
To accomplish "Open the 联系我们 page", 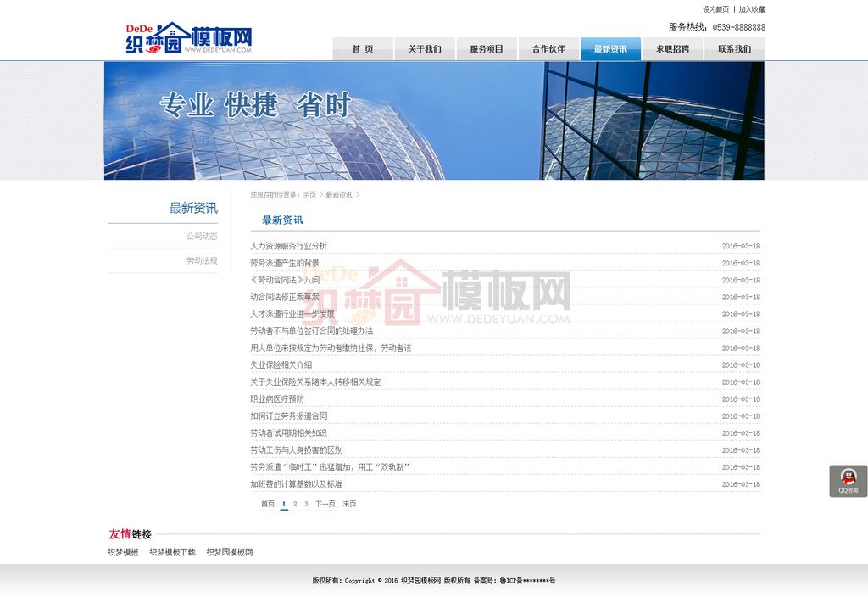I will pos(734,49).
